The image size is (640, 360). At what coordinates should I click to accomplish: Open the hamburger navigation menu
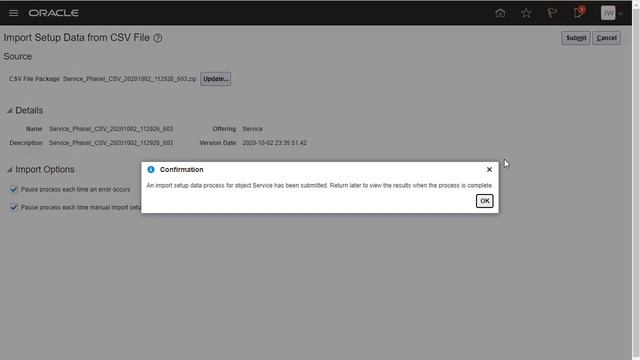pos(13,13)
